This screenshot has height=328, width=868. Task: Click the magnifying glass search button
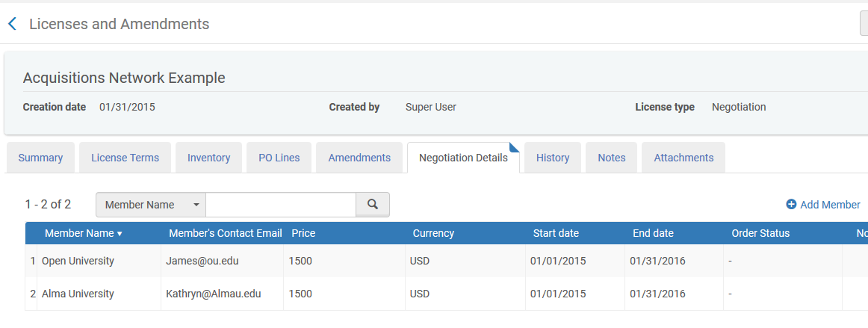click(x=373, y=205)
